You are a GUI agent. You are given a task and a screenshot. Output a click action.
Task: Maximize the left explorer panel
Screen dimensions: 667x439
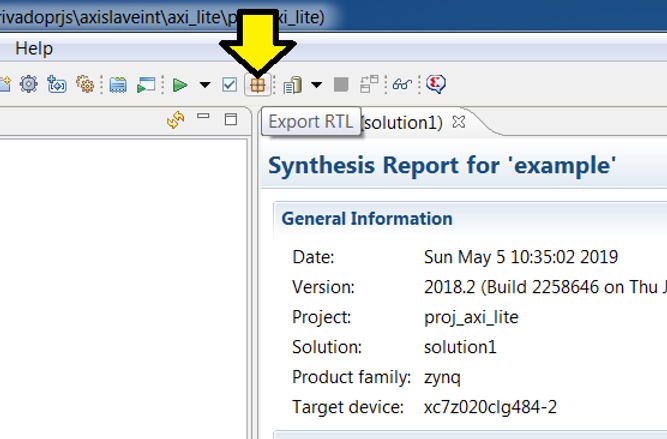[231, 119]
